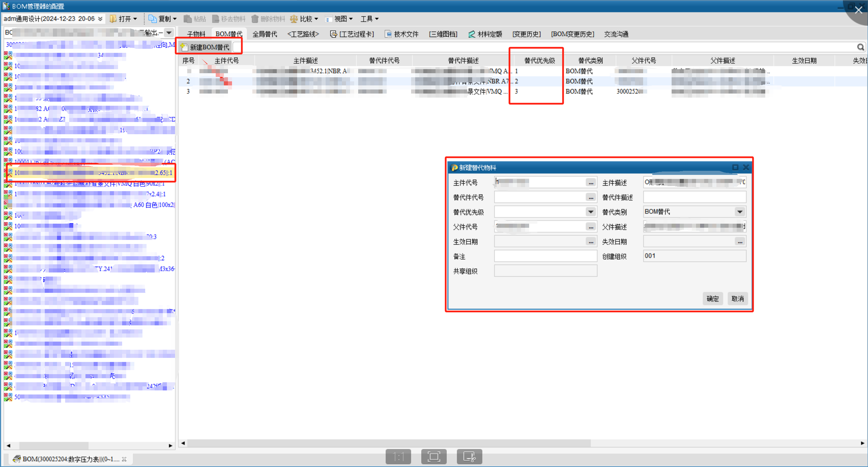
Task: Click 取消 to cancel the dialog
Action: coord(737,299)
